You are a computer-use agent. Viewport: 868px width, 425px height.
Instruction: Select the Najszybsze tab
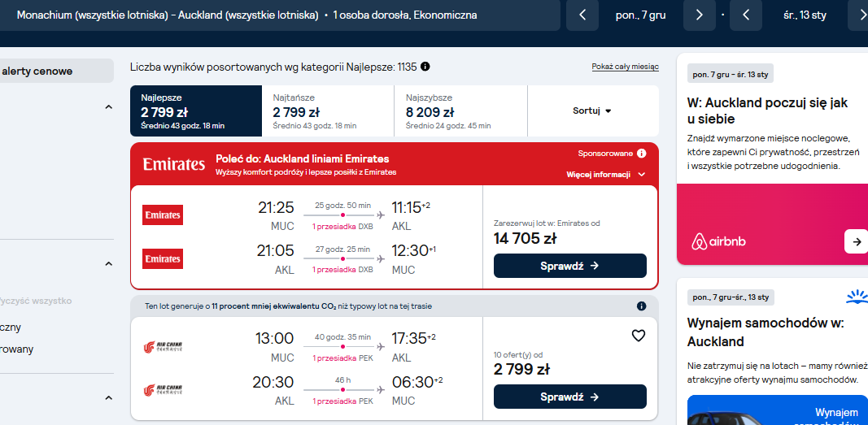(x=461, y=111)
